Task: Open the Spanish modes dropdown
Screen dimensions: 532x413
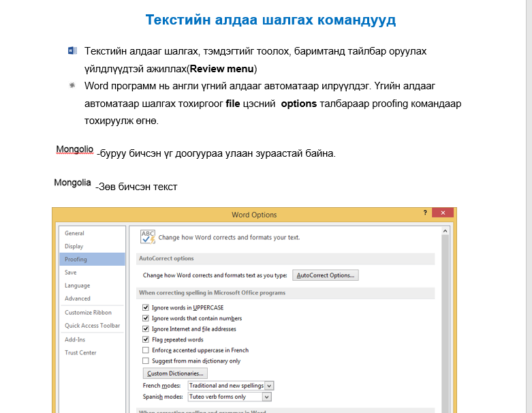Action: click(267, 397)
